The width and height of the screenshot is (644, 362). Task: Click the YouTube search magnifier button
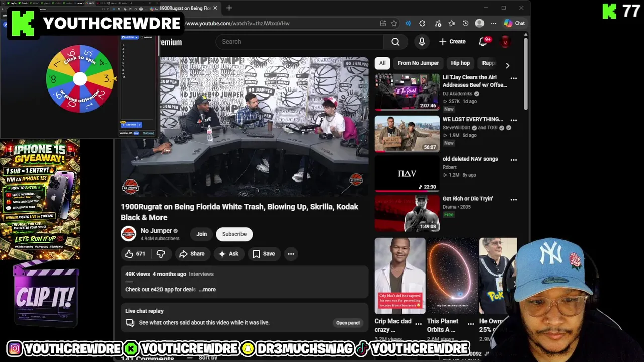(395, 42)
